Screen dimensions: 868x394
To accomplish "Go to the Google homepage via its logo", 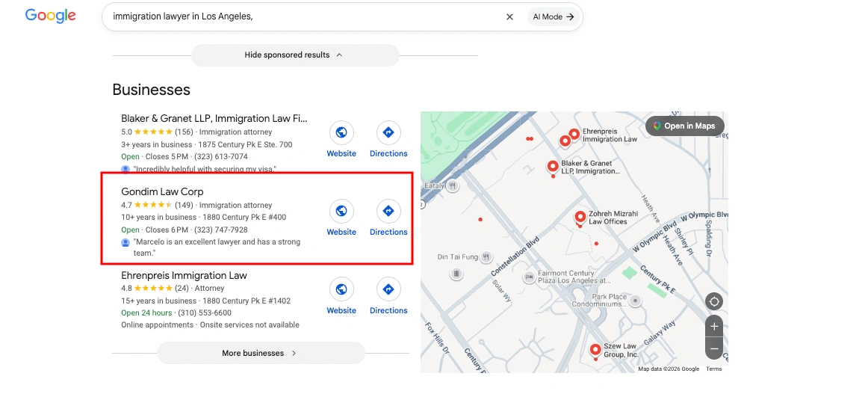I will [x=50, y=16].
